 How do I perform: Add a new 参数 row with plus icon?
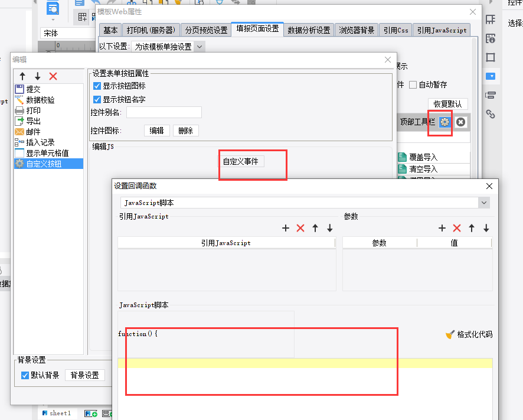pos(442,228)
